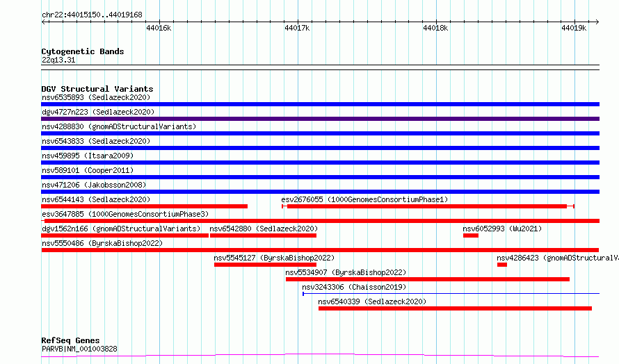
Task: Select nsv459895 (Itsara2009) variant label
Action: coord(88,156)
